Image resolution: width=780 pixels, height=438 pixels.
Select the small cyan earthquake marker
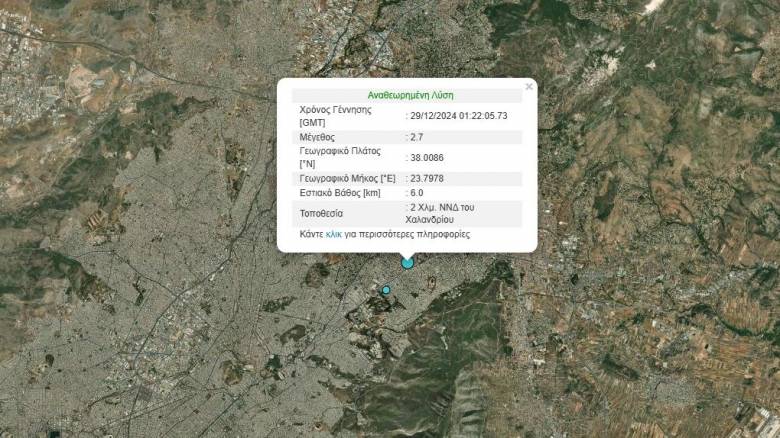pos(386,290)
